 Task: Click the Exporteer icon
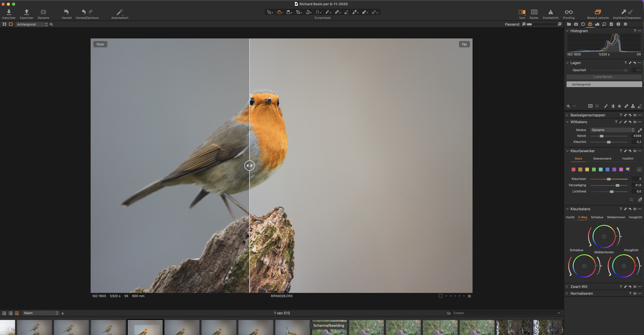coord(27,12)
